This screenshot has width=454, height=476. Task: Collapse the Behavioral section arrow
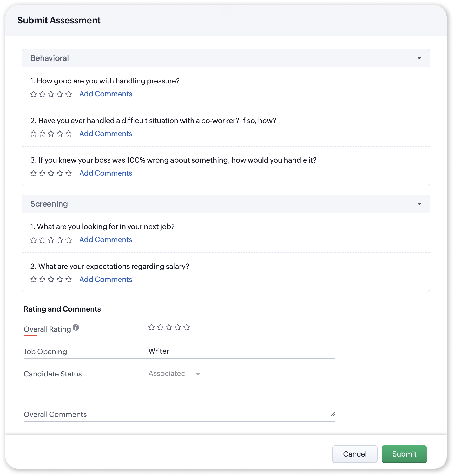419,58
